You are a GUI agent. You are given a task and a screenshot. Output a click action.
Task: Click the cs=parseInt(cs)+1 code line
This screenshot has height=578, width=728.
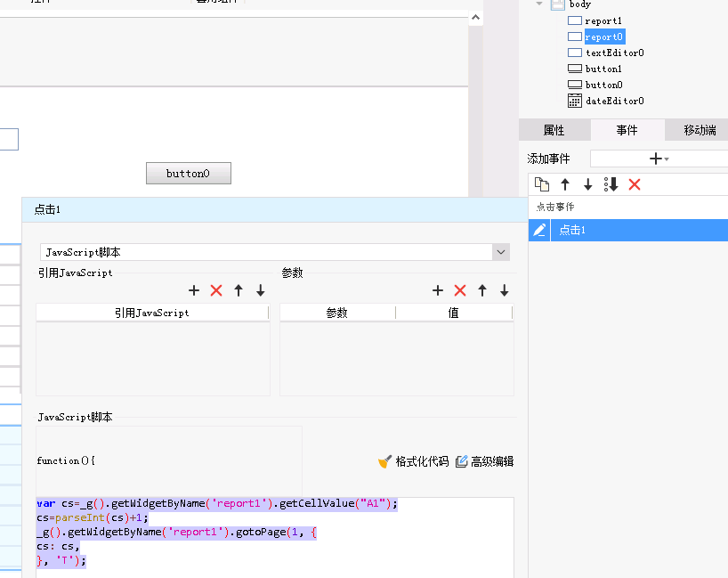click(93, 517)
